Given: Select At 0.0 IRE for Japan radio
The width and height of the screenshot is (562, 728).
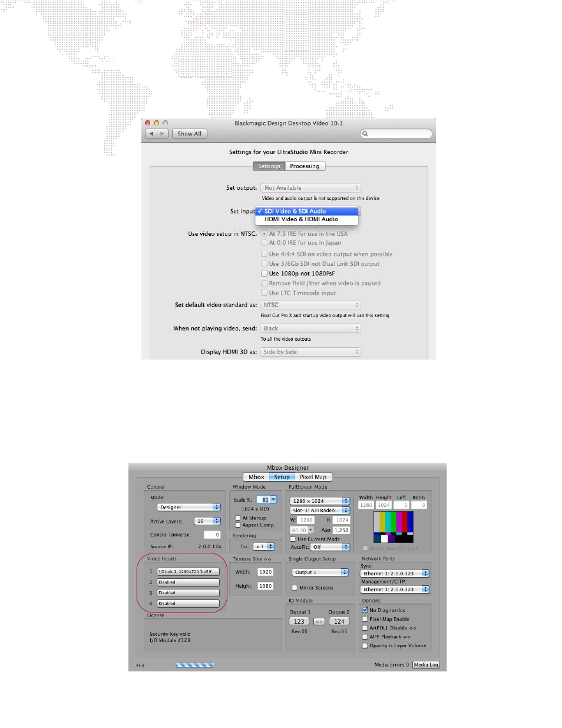Looking at the screenshot, I should pos(265,242).
